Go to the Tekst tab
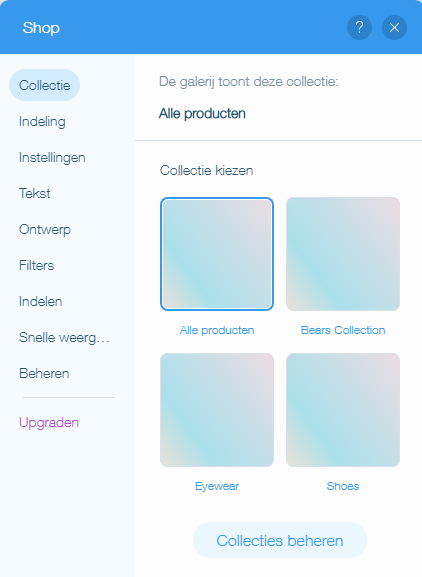The image size is (422, 577). coord(35,193)
